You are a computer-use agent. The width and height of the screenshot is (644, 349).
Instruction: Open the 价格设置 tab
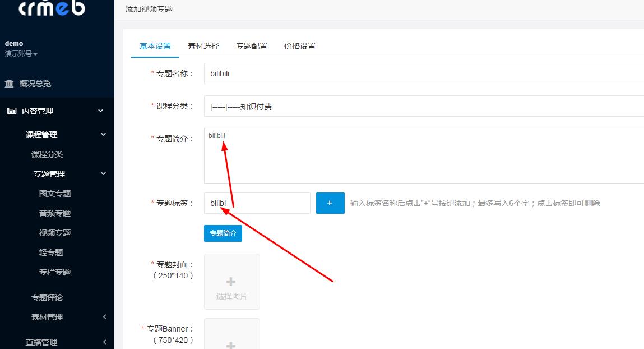coord(300,46)
